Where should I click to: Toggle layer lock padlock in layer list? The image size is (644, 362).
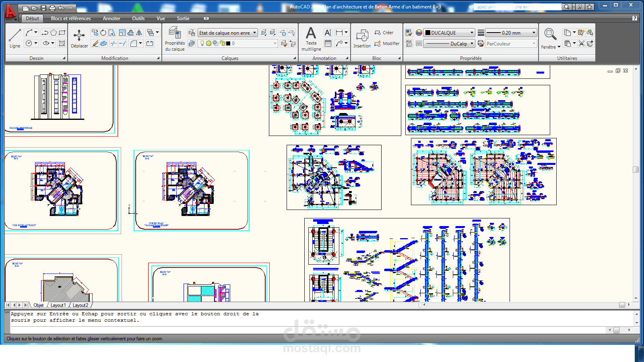[222, 43]
